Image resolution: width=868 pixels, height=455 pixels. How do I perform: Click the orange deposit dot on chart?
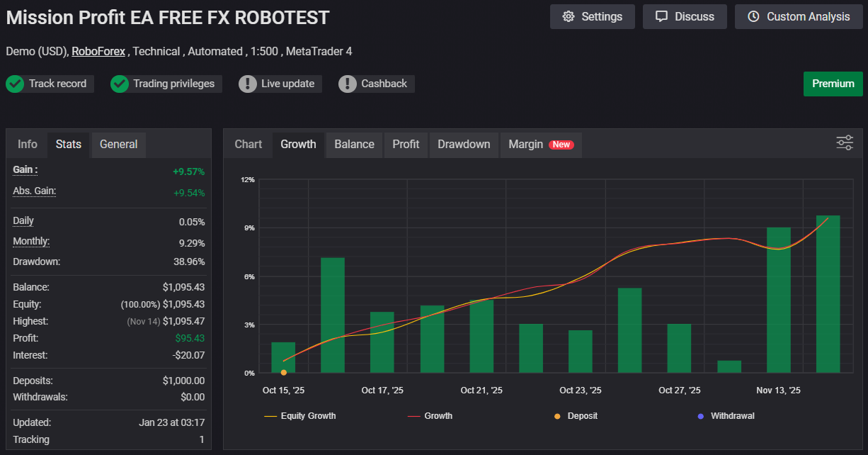[284, 372]
